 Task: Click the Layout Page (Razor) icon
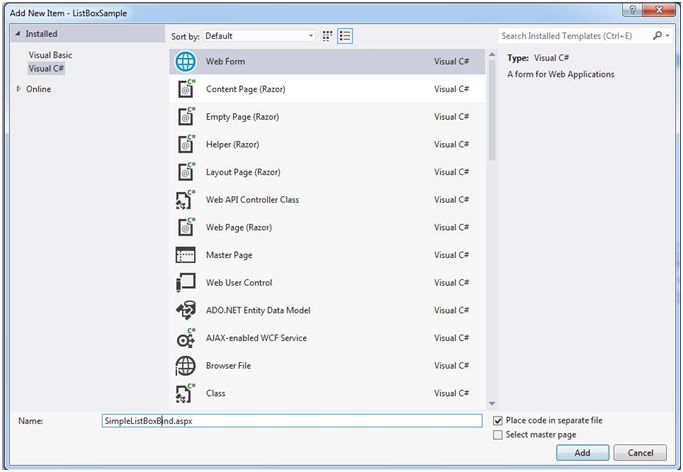click(x=186, y=172)
